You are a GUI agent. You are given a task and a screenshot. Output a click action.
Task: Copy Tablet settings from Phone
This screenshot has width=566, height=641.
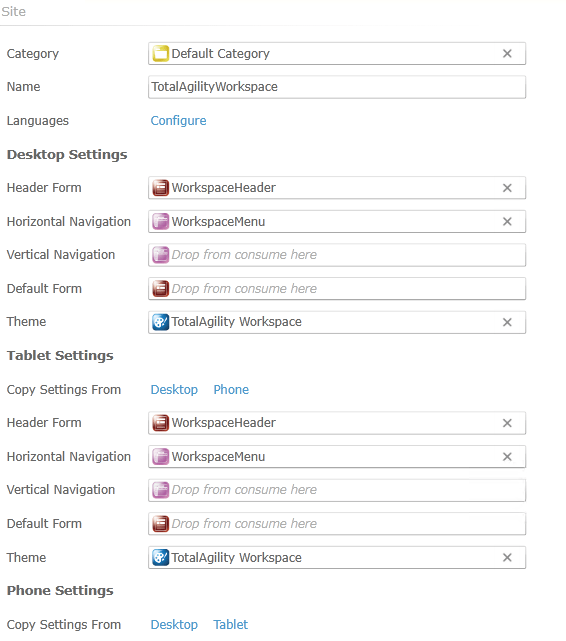(x=231, y=390)
